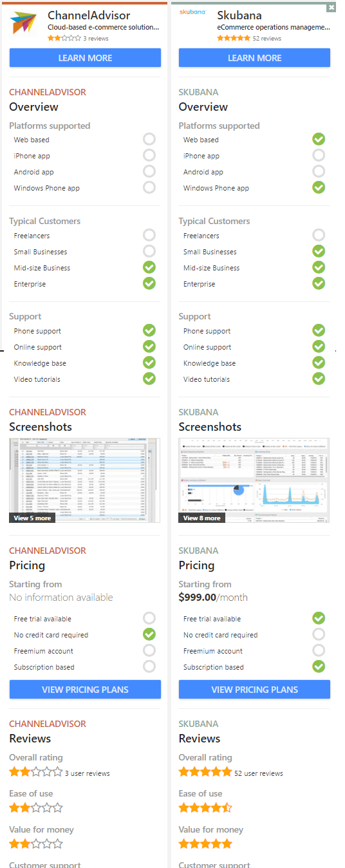Click ChannelAdvisor No credit card required checkmark
Screen dimensions: 345x868
coord(149,634)
